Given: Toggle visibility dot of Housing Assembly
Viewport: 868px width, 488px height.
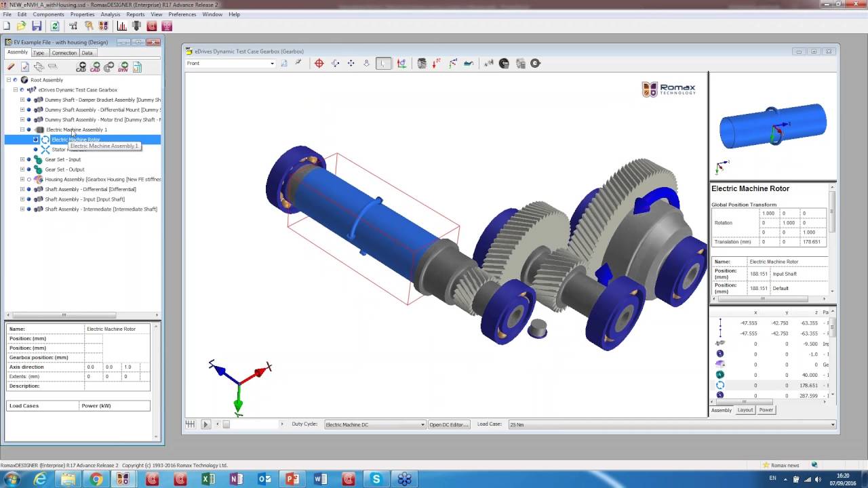Looking at the screenshot, I should 28,180.
